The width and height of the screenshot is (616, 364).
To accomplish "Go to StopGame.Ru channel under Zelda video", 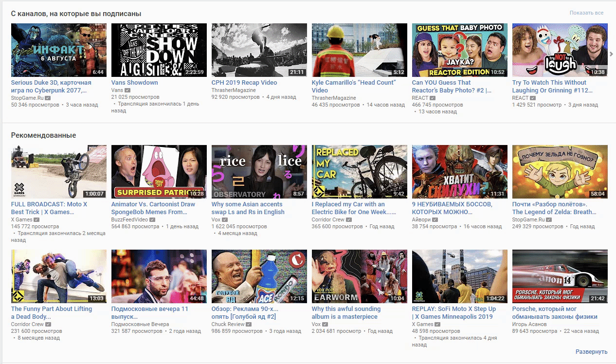I will click(x=528, y=219).
